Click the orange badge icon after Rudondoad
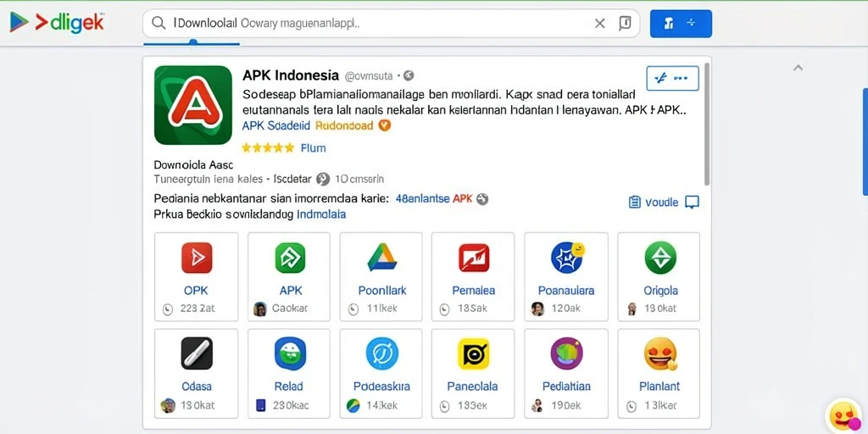Viewport: 868px width, 434px height. 384,125
